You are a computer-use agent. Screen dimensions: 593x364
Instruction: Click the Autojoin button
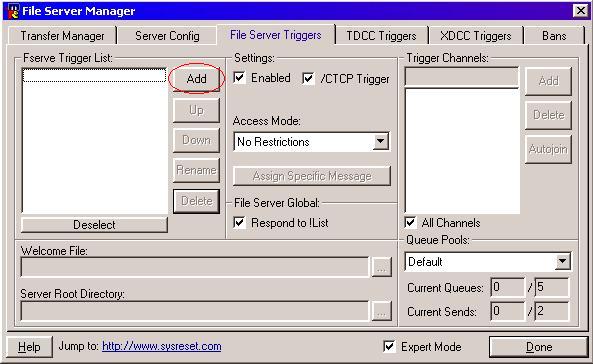(548, 149)
